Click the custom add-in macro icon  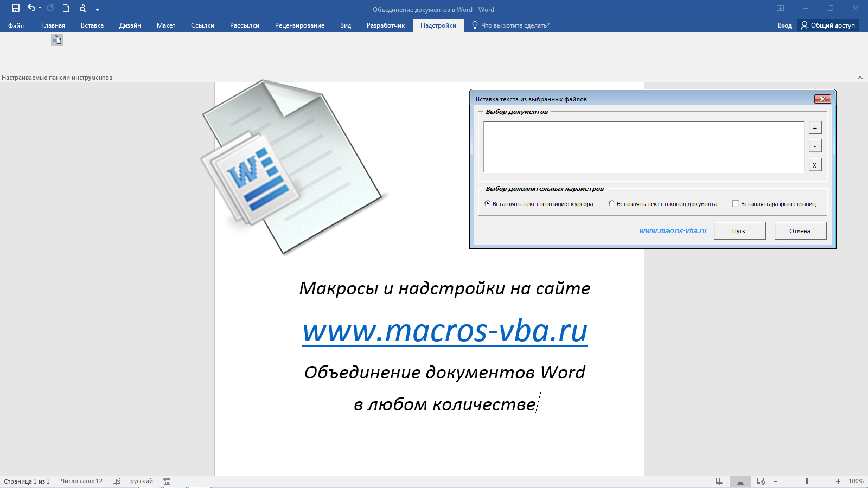(57, 40)
